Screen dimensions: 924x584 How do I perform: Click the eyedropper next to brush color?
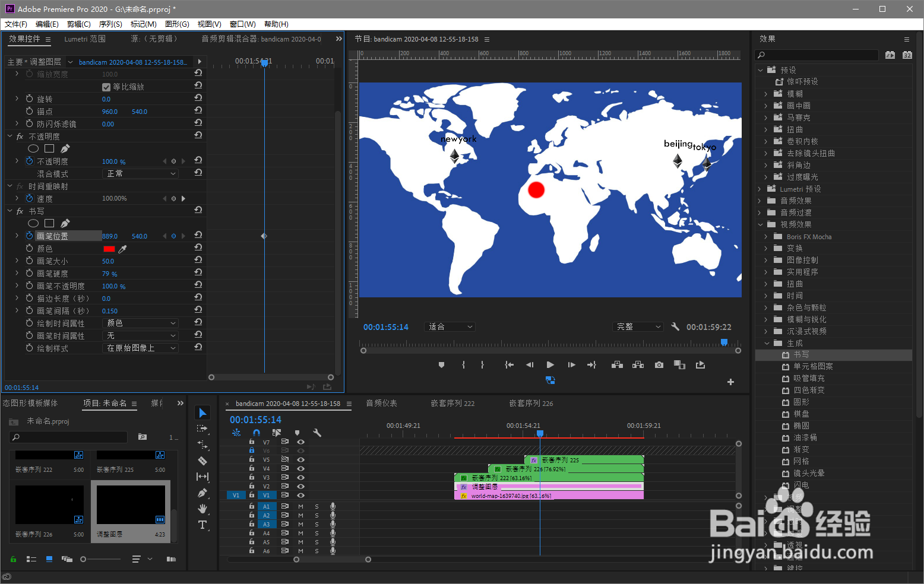click(x=123, y=249)
